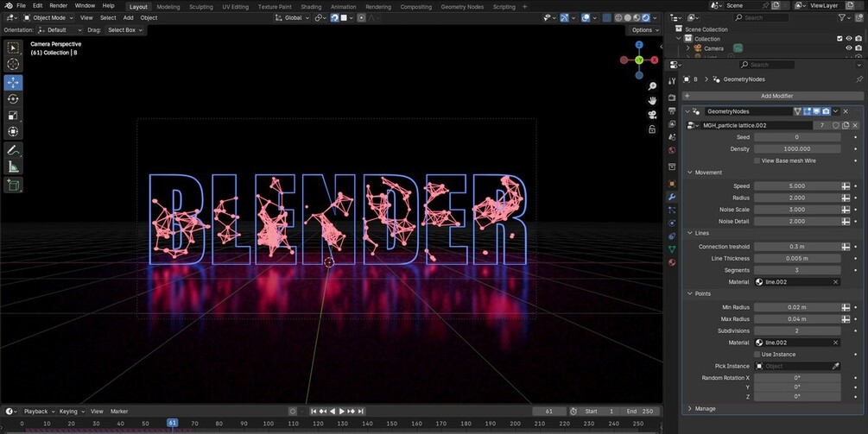Image resolution: width=868 pixels, height=434 pixels.
Task: Pick the Annotate pencil tool
Action: (13, 150)
